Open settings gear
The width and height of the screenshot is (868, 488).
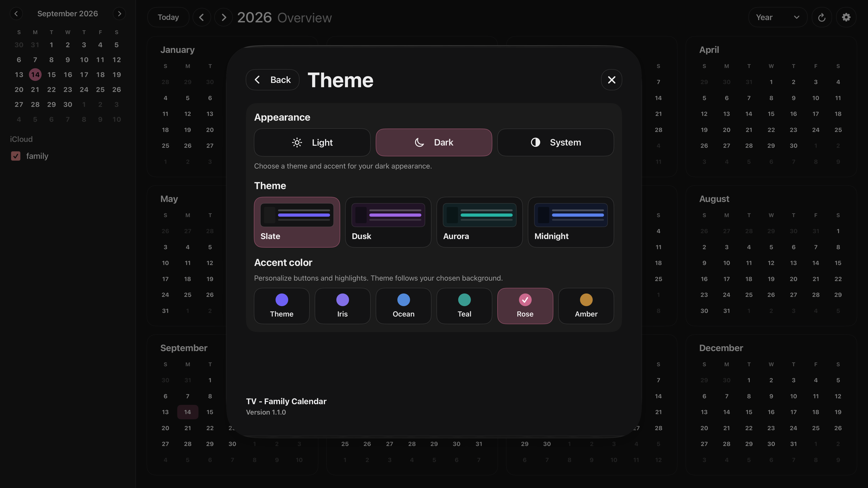click(846, 17)
